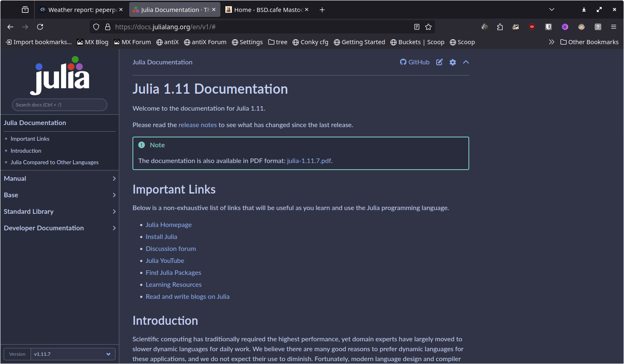Click the goggles-face extension icon
This screenshot has width=624, height=364.
click(x=581, y=27)
